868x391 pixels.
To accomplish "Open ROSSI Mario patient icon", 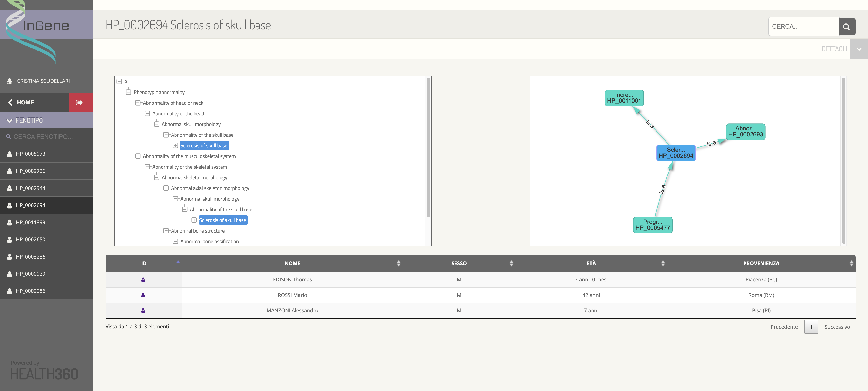I will tap(143, 295).
